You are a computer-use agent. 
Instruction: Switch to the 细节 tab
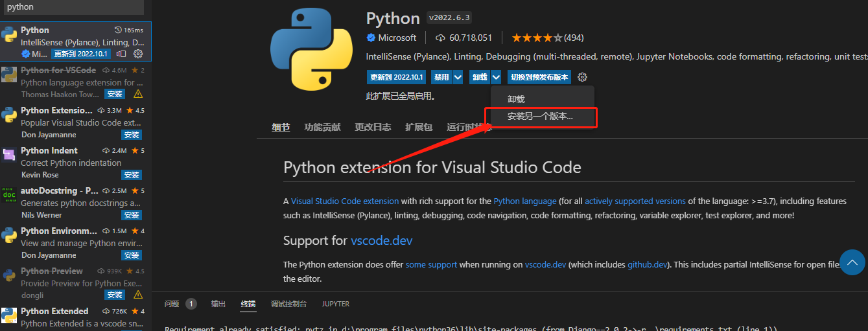point(281,127)
